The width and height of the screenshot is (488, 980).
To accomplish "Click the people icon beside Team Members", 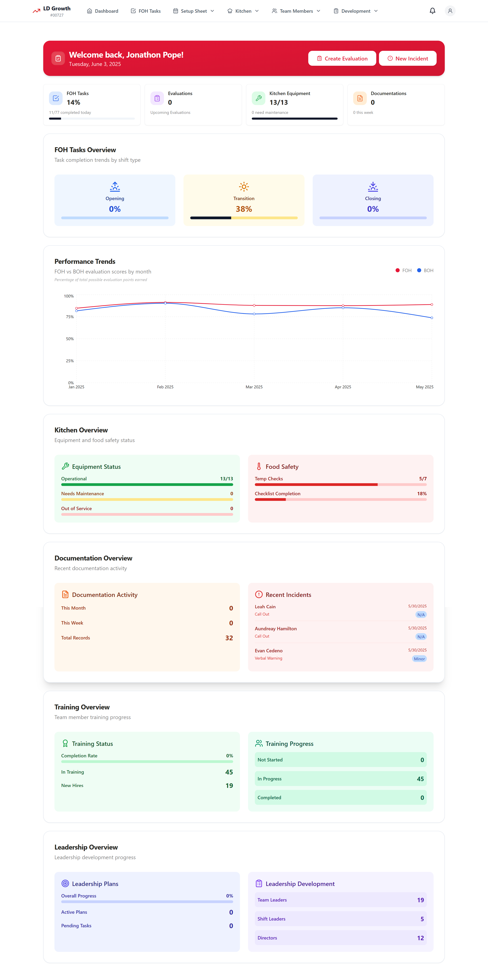I will [x=275, y=11].
